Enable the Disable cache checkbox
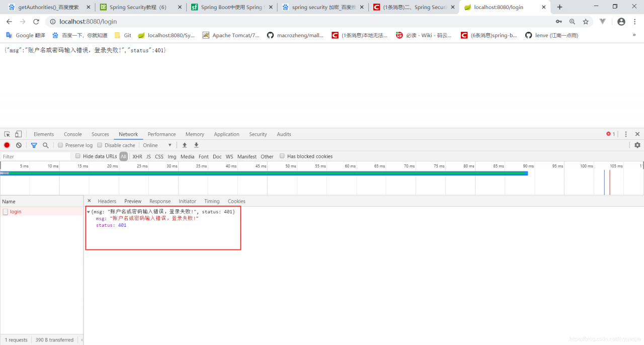The height and width of the screenshot is (345, 644). [x=100, y=145]
